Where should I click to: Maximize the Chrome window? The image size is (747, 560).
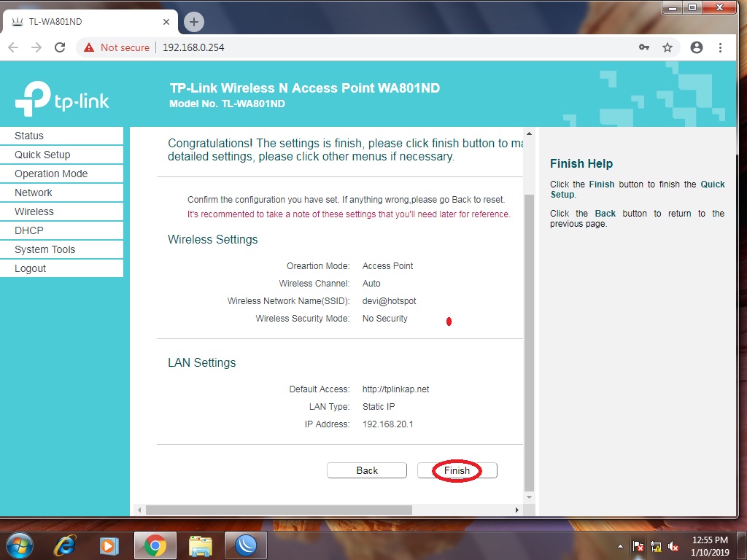pos(693,7)
